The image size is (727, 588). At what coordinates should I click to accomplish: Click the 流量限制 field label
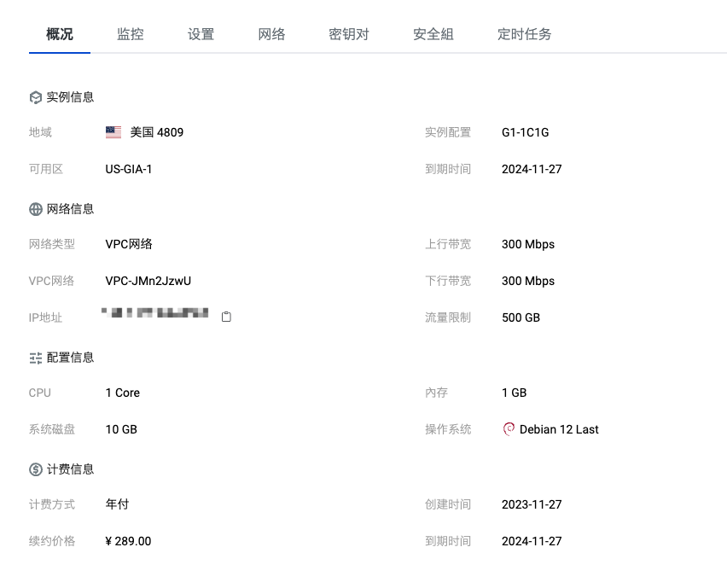(448, 317)
